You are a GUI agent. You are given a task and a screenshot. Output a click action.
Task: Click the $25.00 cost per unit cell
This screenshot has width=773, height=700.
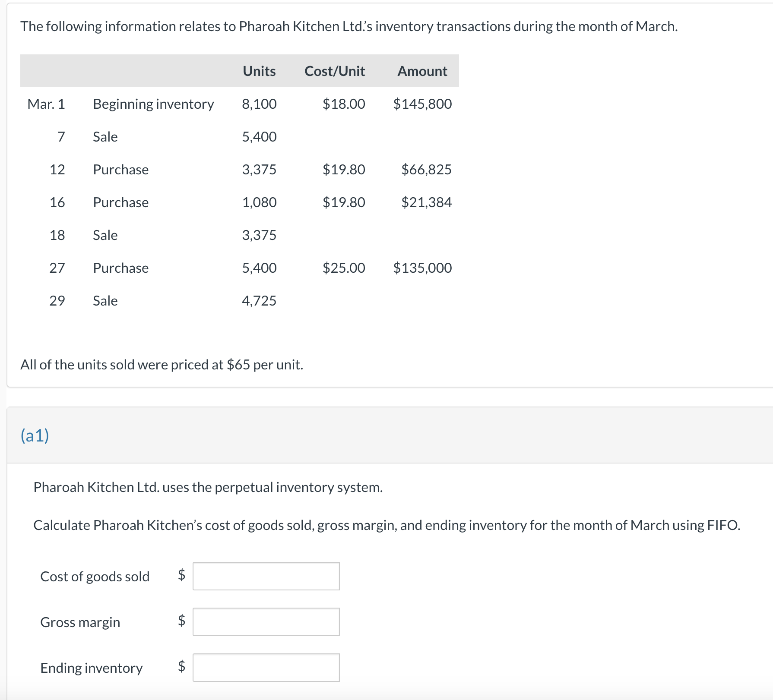(344, 268)
